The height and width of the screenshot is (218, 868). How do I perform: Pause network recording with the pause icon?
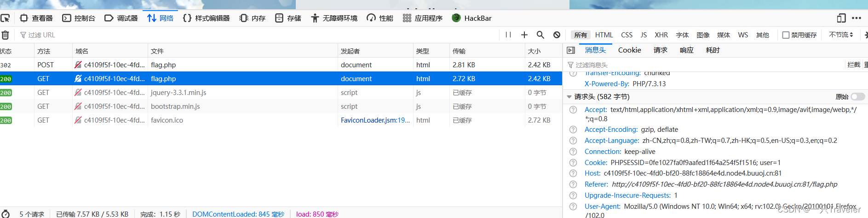(x=508, y=35)
